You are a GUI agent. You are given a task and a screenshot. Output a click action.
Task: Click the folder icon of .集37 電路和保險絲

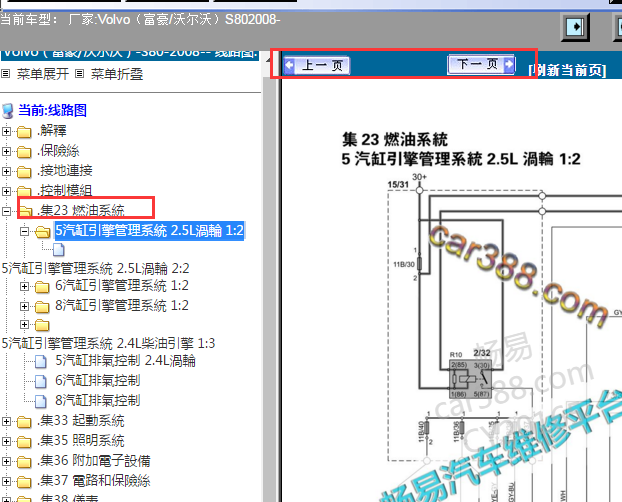(x=24, y=482)
